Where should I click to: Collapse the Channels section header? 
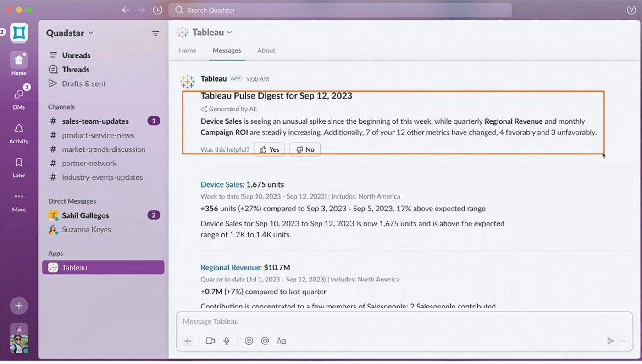[x=61, y=107]
